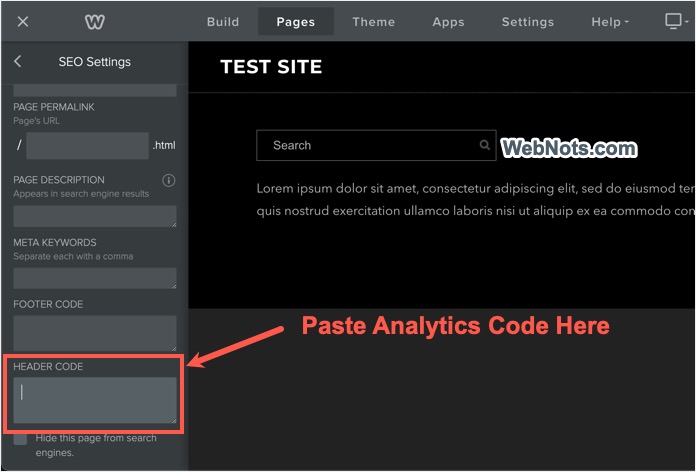This screenshot has width=696, height=472.
Task: Click the FOOTER CODE label
Action: [x=48, y=304]
